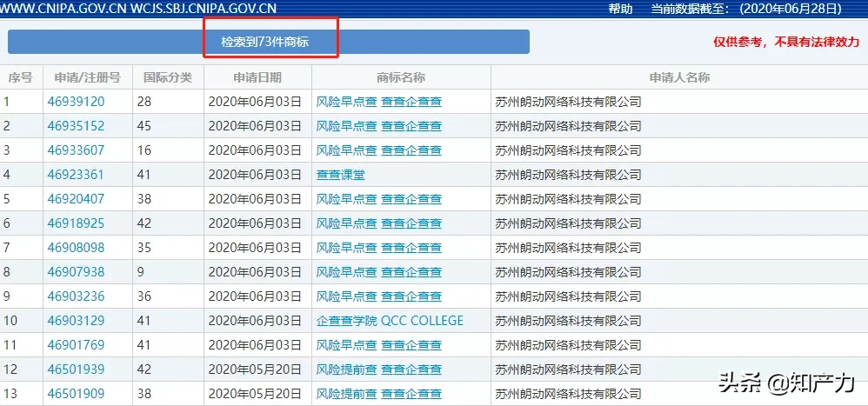Open registration number 46901769
This screenshot has height=406, width=868.
76,345
